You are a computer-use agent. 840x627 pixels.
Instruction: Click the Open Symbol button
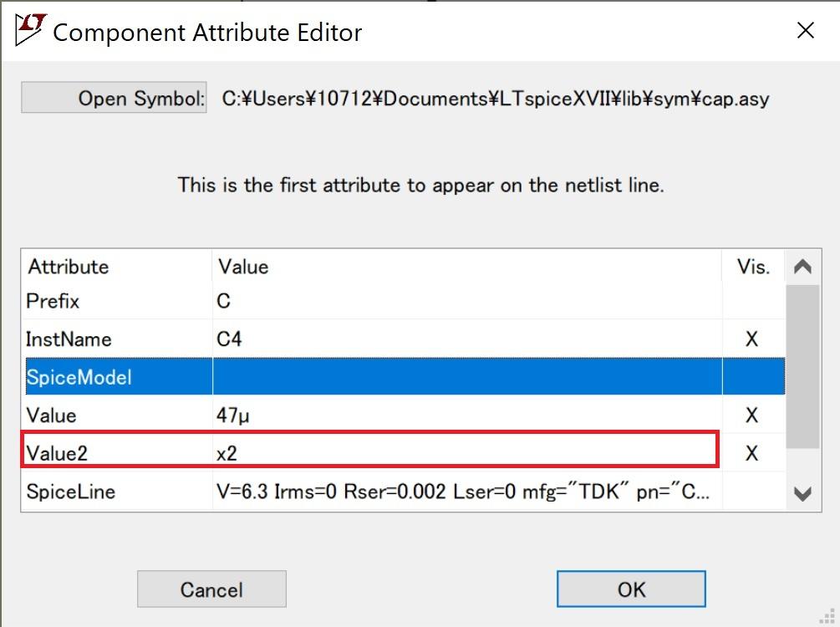[x=114, y=99]
